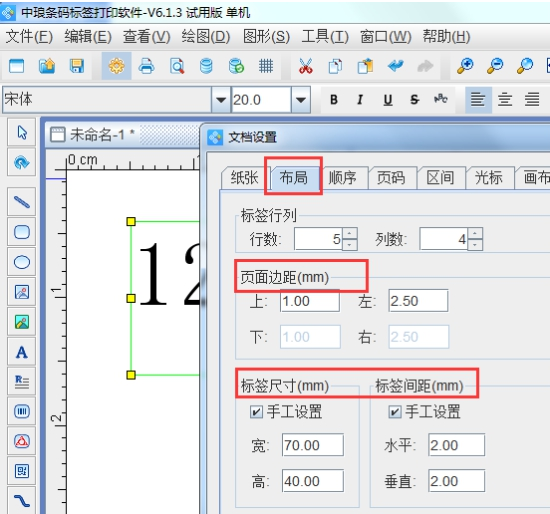The image size is (550, 514).
Task: Select the rotate arrow tool
Action: pyautogui.click(x=22, y=162)
